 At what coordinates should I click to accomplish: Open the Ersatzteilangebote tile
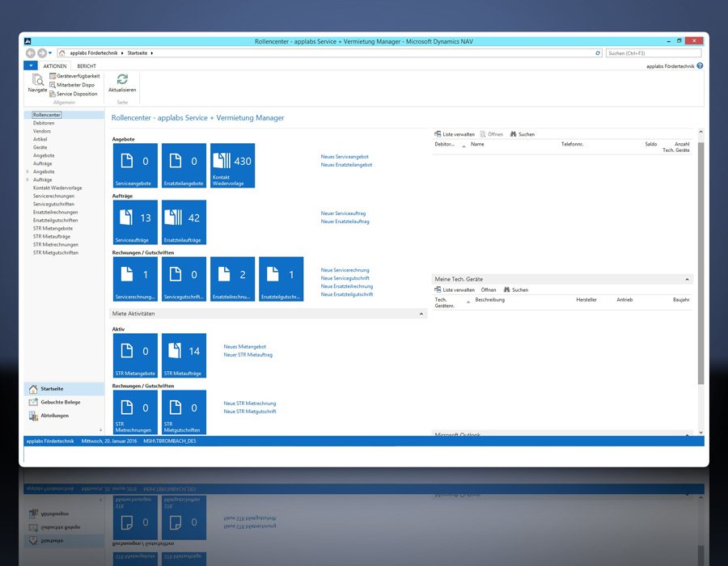tap(184, 166)
